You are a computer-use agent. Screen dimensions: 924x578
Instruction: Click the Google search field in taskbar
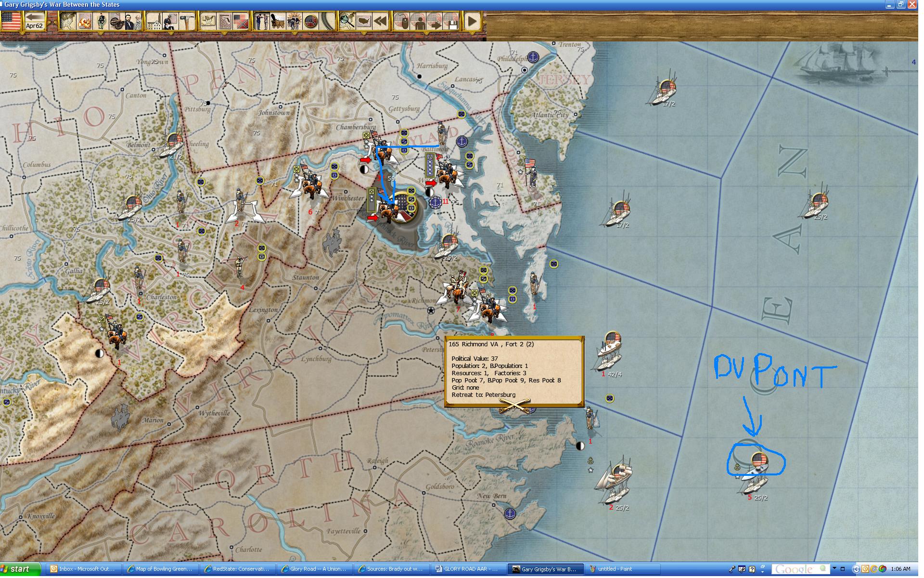801,569
